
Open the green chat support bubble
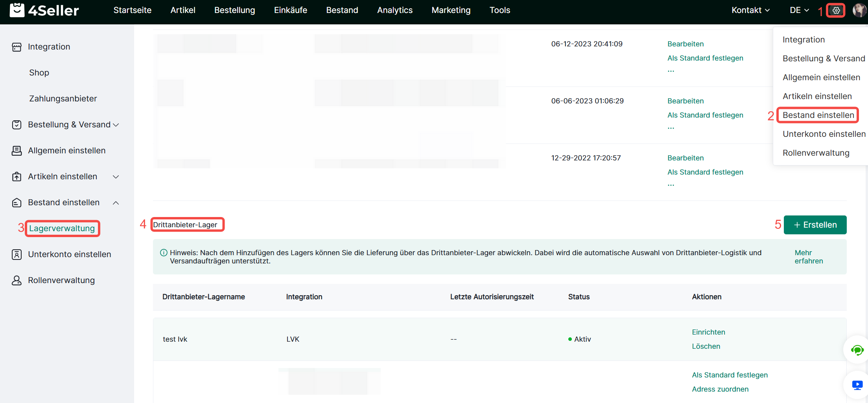857,350
